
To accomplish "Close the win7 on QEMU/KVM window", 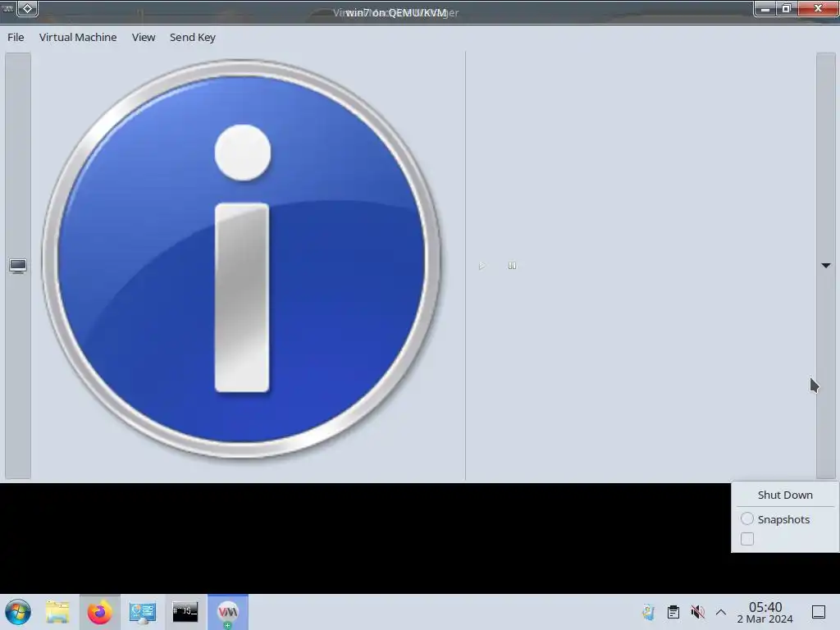I will pyautogui.click(x=818, y=8).
